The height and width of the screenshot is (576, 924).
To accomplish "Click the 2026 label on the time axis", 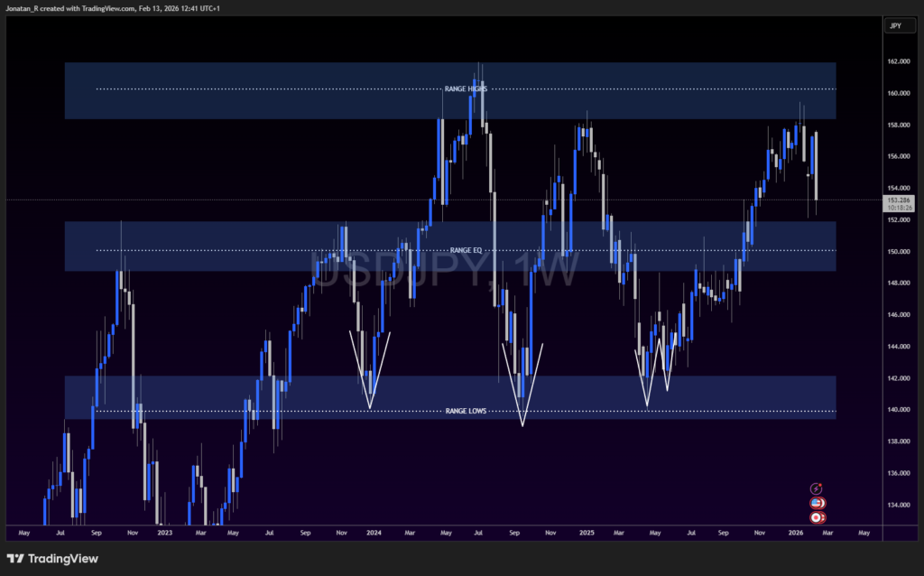I will [796, 533].
